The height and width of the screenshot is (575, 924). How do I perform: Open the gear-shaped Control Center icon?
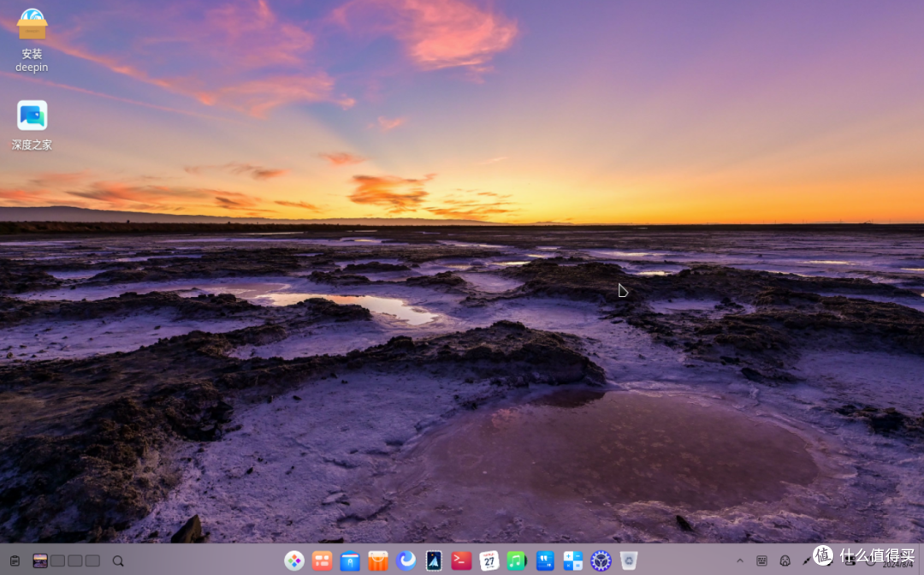601,560
